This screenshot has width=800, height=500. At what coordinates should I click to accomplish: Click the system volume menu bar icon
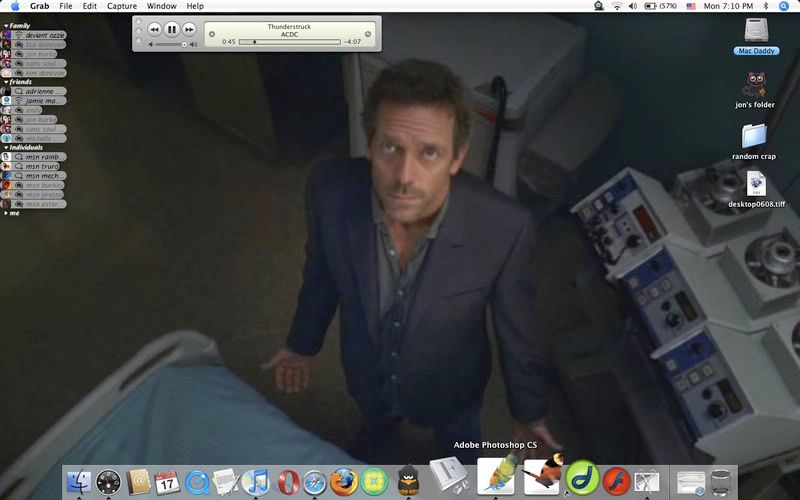click(x=633, y=6)
